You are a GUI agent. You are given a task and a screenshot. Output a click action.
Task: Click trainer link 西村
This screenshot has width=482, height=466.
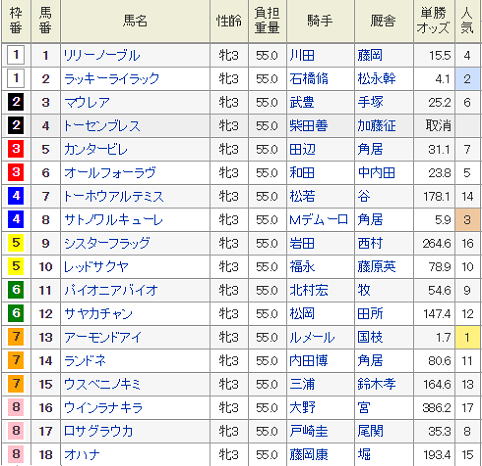(370, 243)
